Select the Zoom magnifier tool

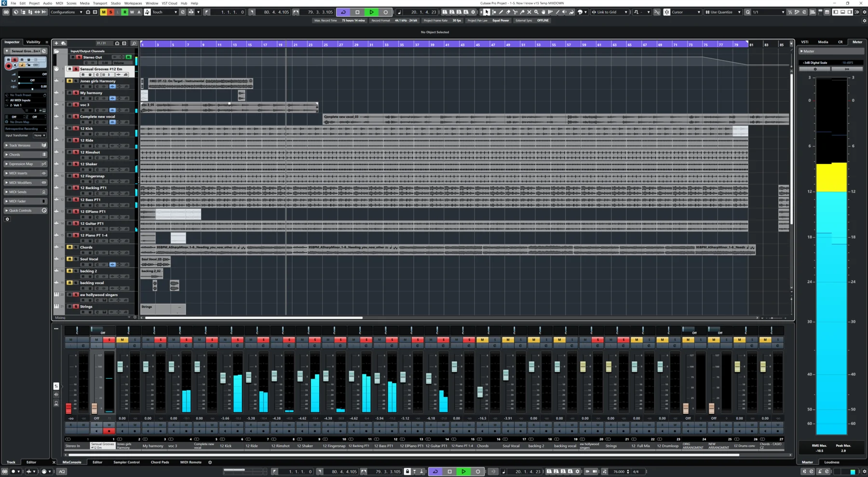tap(536, 12)
